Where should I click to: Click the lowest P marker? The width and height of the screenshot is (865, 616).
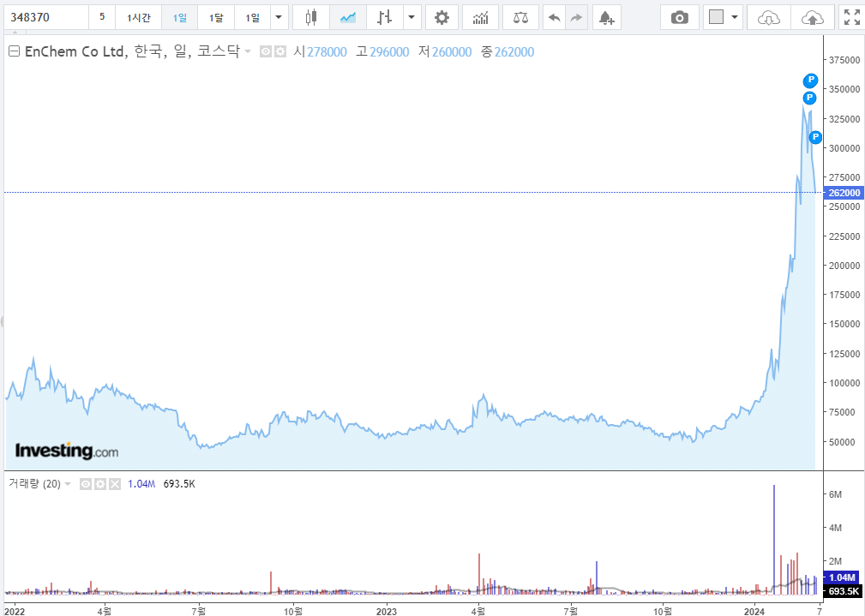(x=815, y=137)
